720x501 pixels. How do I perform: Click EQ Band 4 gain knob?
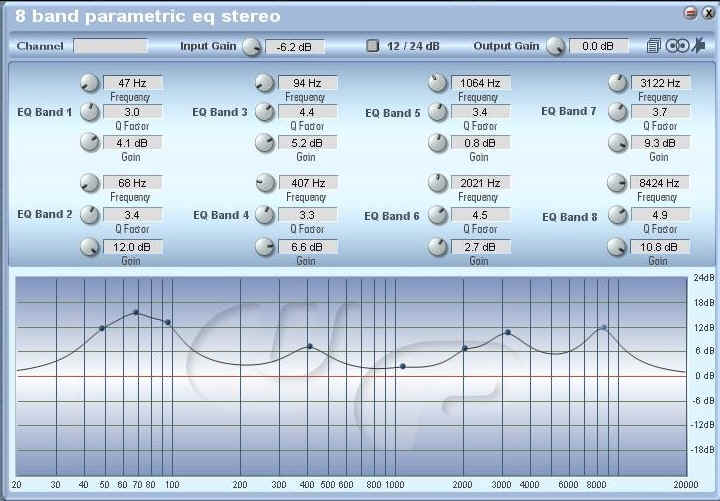[264, 247]
